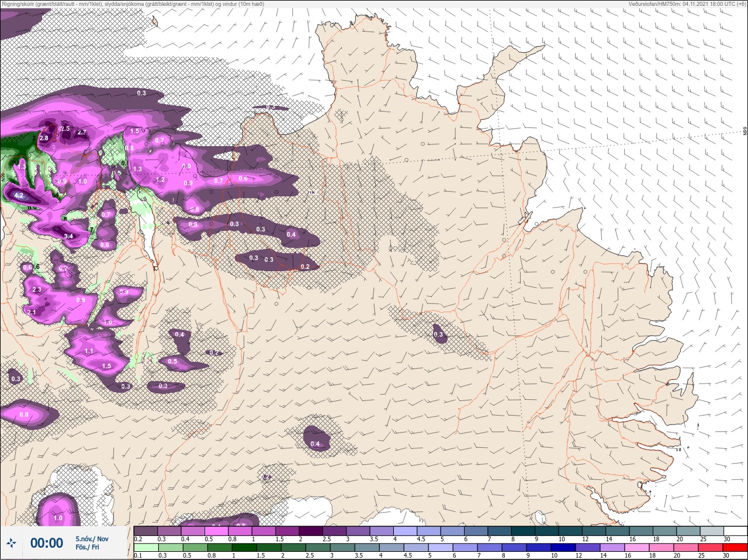Select the pale green first swatch of lower legend
This screenshot has height=560, width=748.
[x=146, y=548]
